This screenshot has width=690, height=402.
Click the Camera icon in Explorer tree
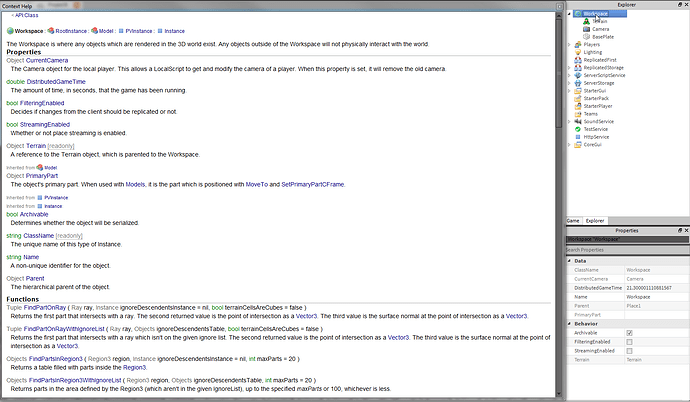[586, 29]
